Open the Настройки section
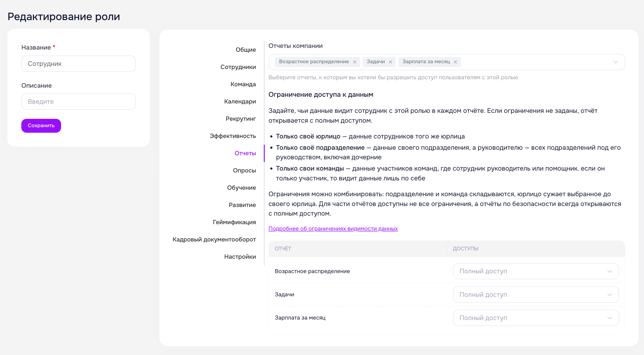The image size is (644, 355). [240, 257]
